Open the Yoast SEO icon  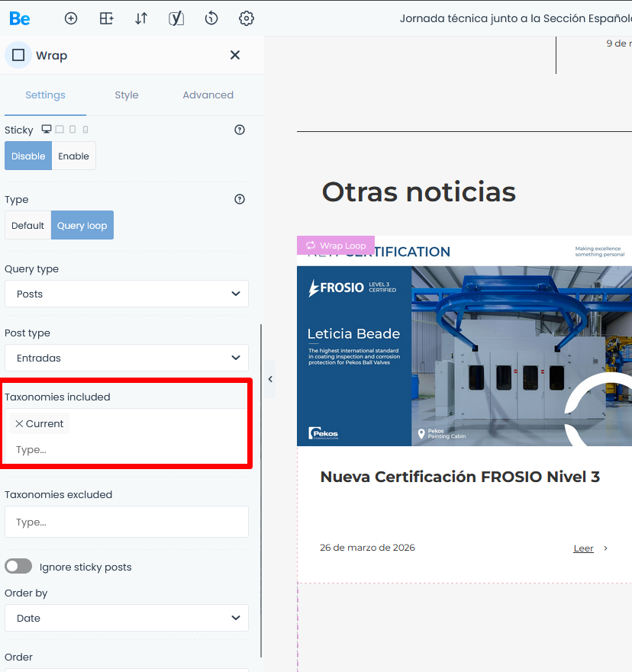pos(176,18)
